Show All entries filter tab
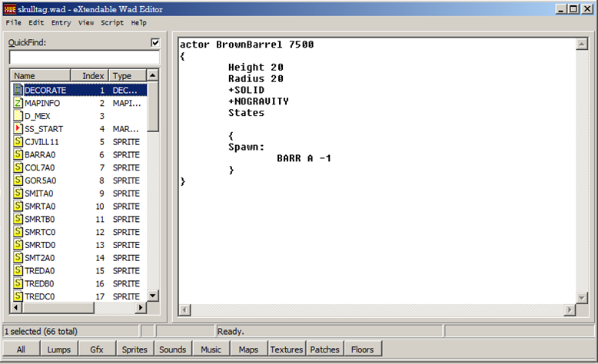598x364 pixels. 21,349
